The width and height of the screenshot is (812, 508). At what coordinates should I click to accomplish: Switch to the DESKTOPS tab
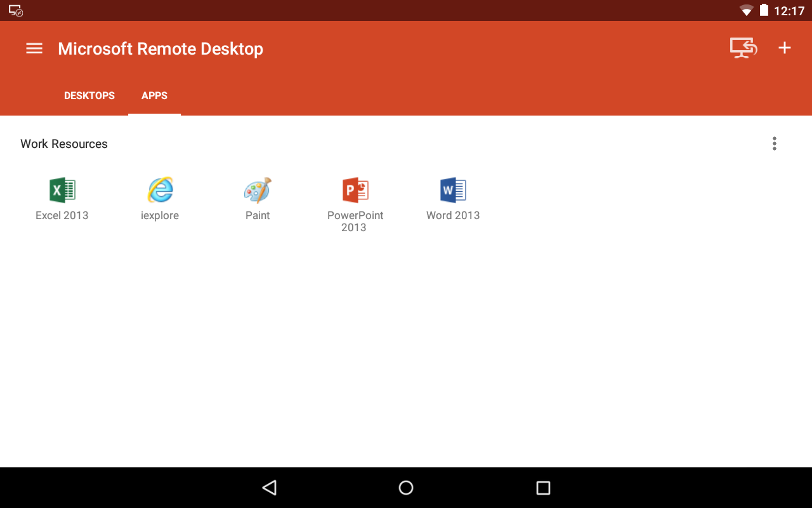tap(89, 95)
